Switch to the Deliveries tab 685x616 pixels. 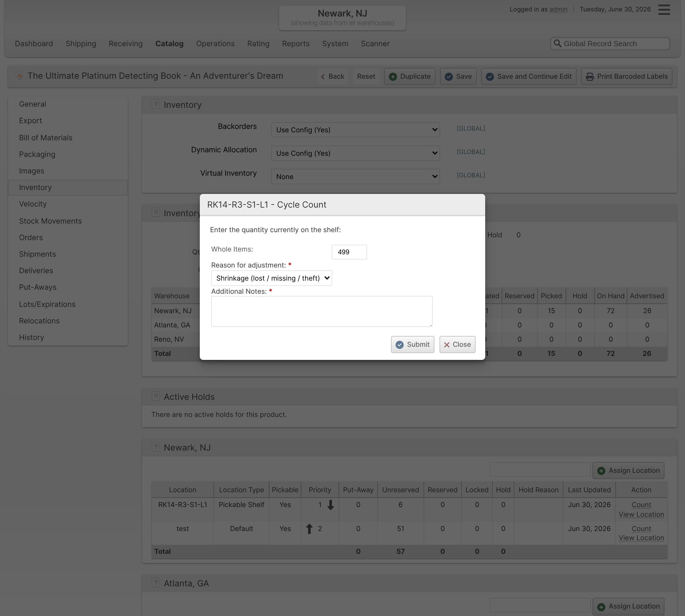pyautogui.click(x=68, y=270)
